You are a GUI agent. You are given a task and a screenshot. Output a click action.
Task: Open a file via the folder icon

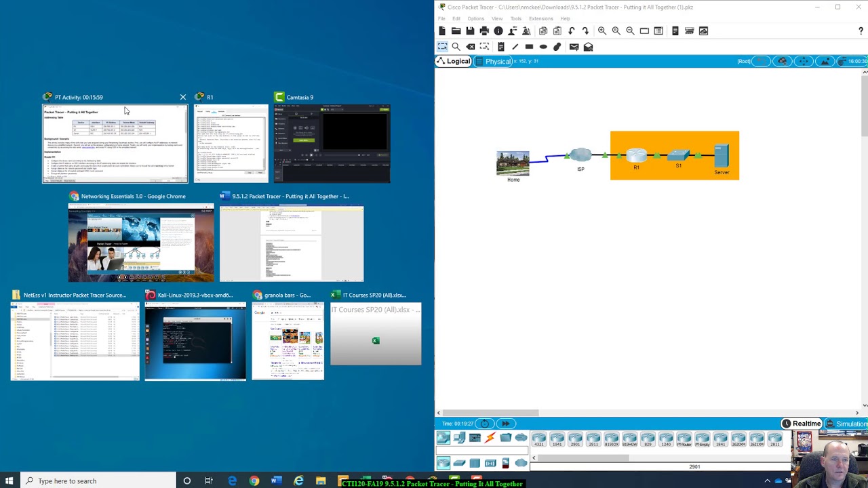(x=456, y=30)
